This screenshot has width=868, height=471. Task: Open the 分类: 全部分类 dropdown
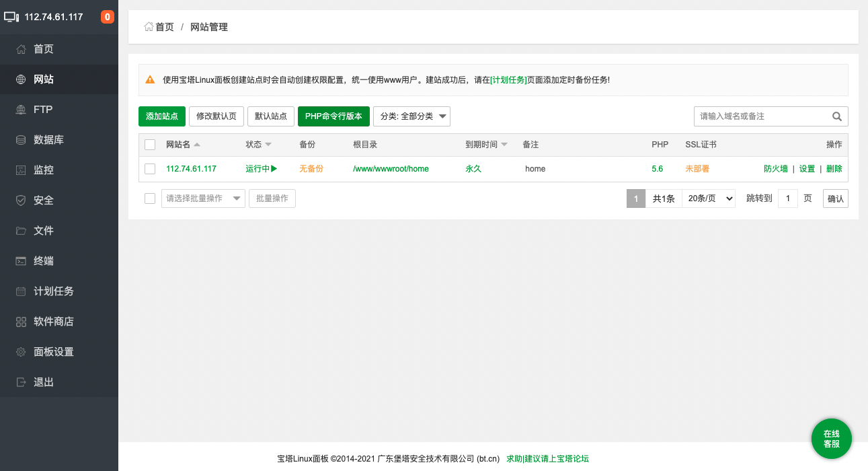[x=411, y=116]
